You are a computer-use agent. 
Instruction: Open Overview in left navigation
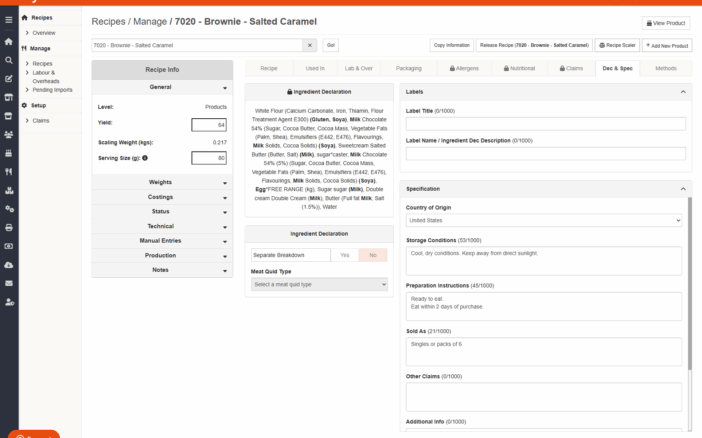coord(44,33)
